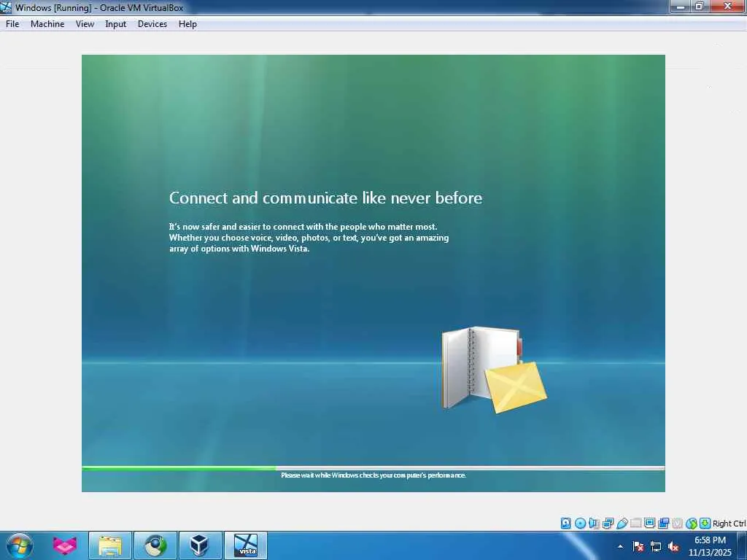
Task: Open the View menu
Action: 85,24
